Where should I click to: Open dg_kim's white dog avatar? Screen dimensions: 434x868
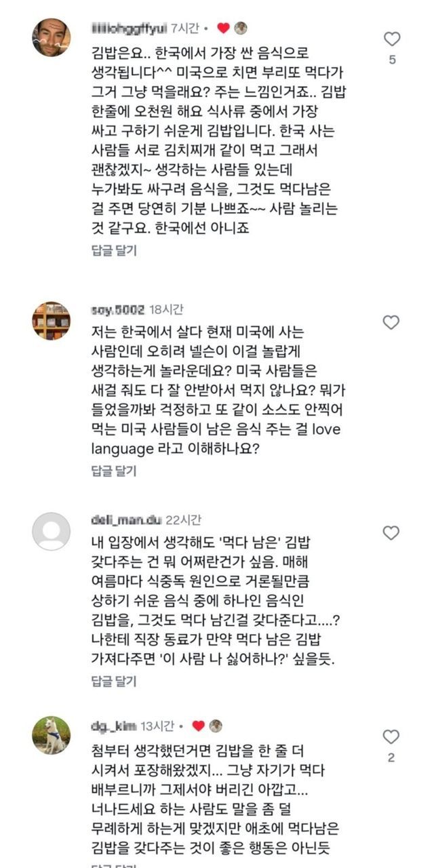click(x=51, y=735)
